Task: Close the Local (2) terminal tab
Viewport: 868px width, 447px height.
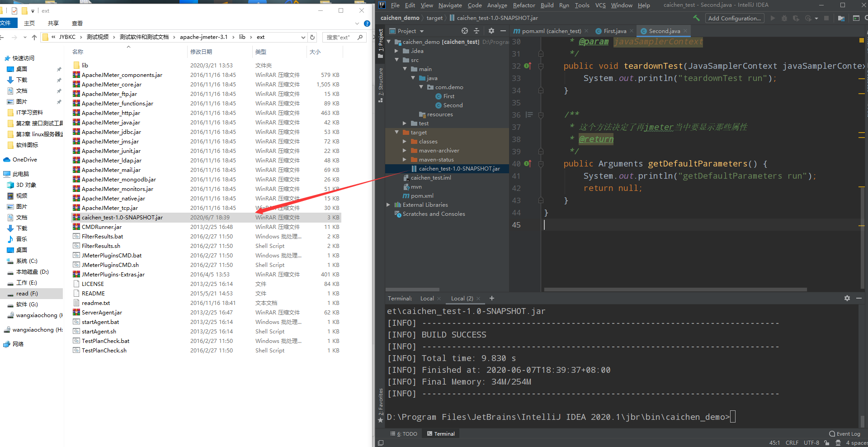Action: tap(478, 299)
